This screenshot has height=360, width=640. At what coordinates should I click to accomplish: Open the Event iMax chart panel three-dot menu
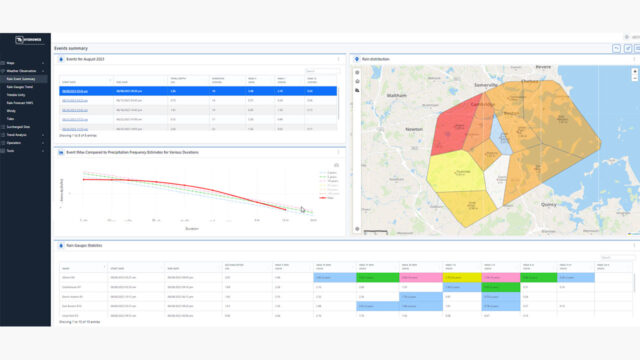[338, 152]
